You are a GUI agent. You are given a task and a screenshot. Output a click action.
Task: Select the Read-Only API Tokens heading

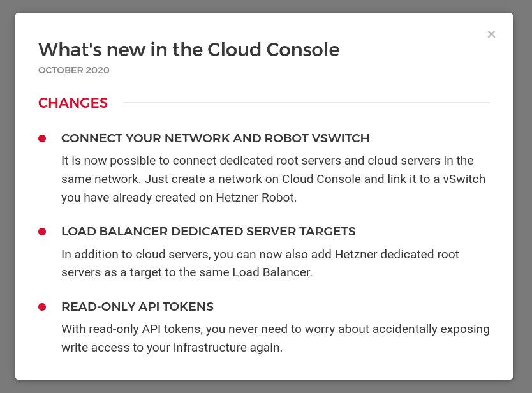tap(137, 307)
